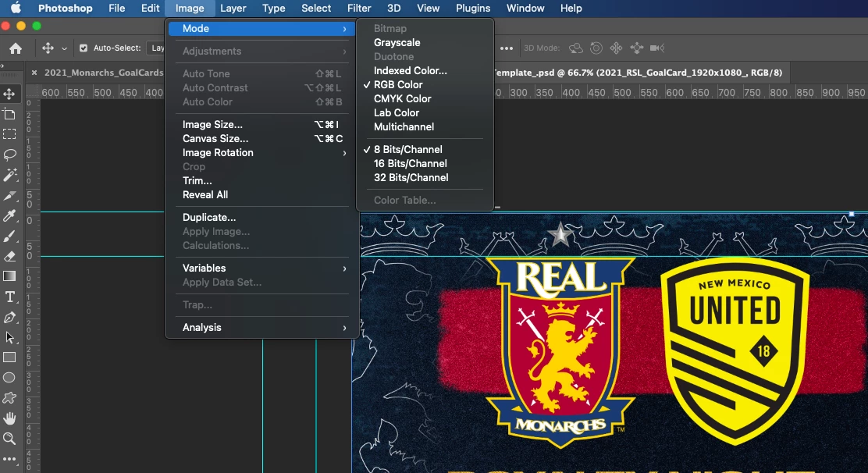The width and height of the screenshot is (868, 473).
Task: Open the Apple menu
Action: 16,8
